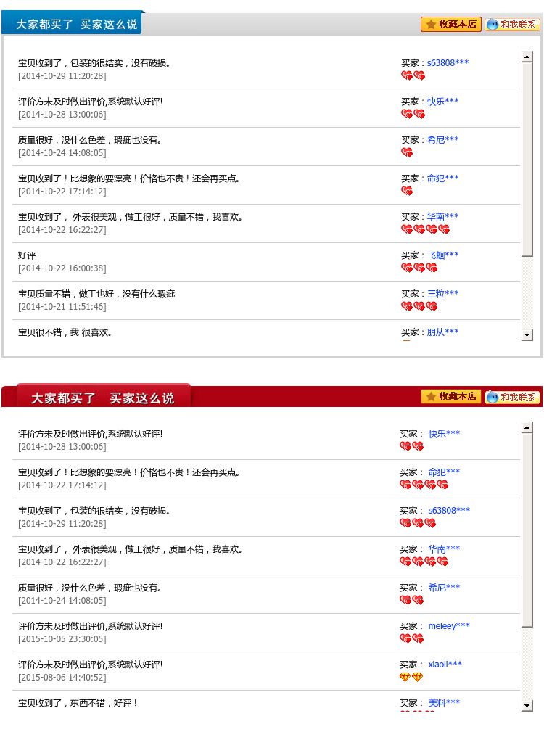Click four hearts under blue panel 华南***
This screenshot has height=756, width=544.
tap(426, 229)
